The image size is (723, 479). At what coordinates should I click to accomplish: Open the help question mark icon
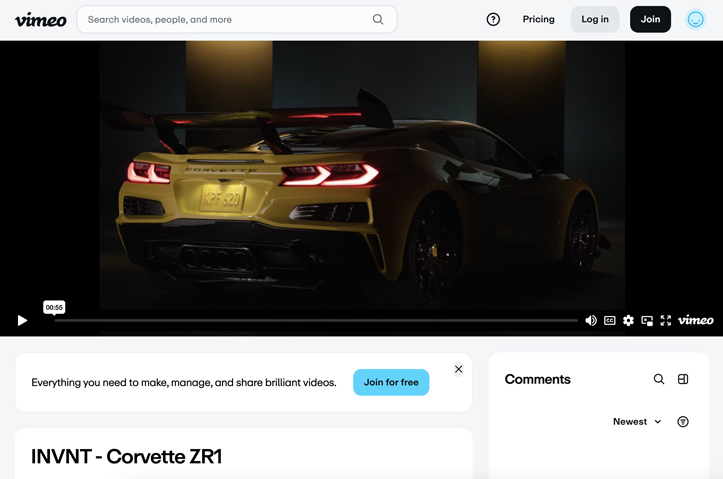493,19
